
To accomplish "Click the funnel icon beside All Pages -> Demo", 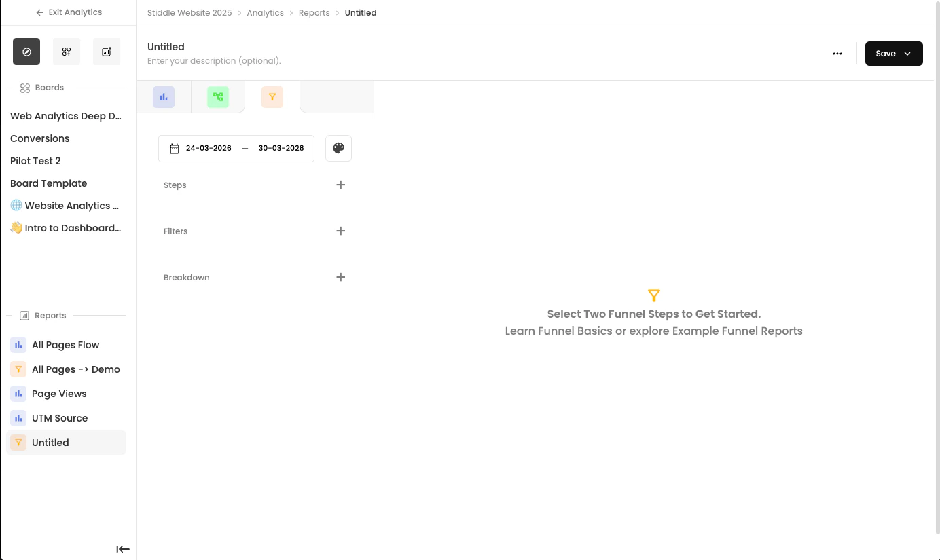I will [18, 369].
